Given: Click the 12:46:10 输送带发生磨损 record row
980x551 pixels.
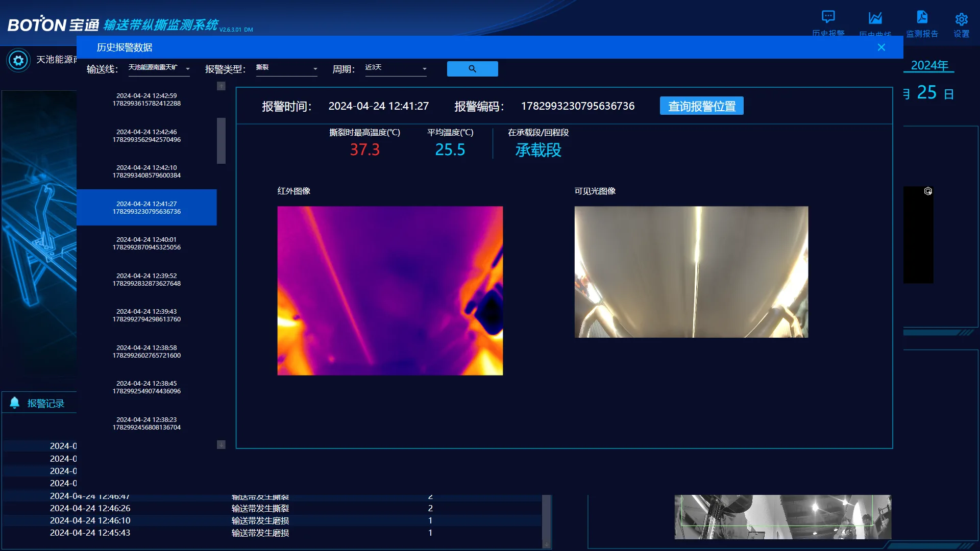Looking at the screenshot, I should 272,520.
